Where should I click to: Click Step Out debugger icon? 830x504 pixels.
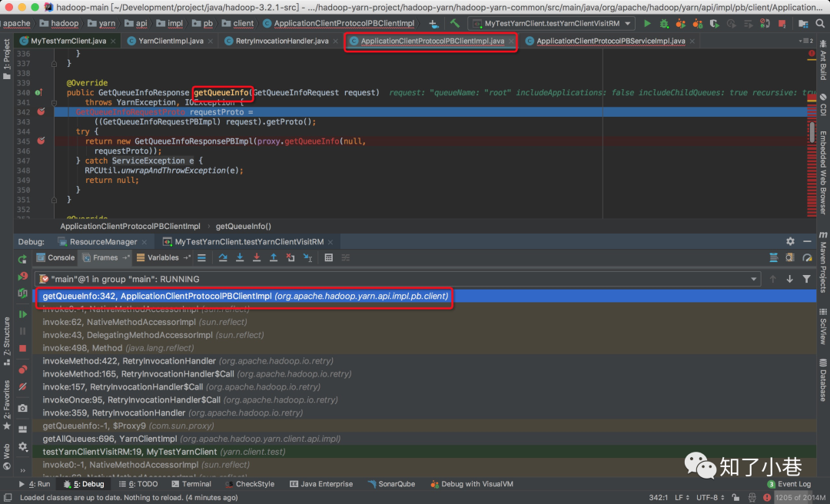(x=274, y=258)
